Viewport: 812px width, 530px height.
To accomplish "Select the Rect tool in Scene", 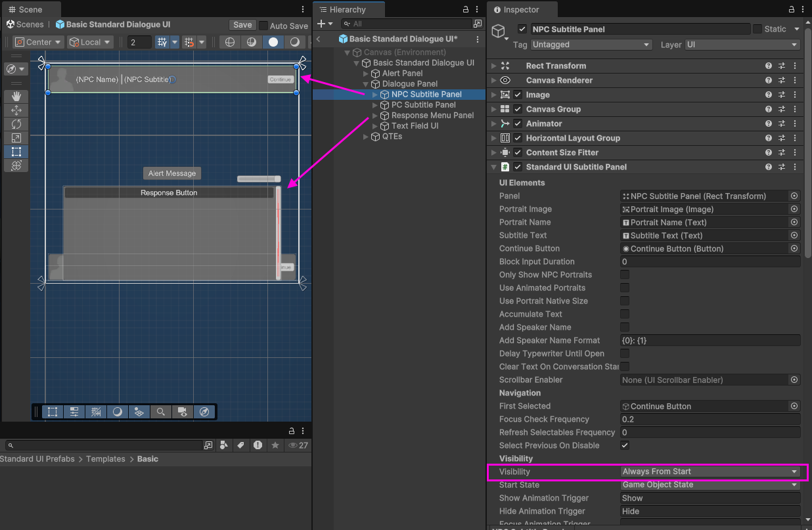I will [x=16, y=152].
